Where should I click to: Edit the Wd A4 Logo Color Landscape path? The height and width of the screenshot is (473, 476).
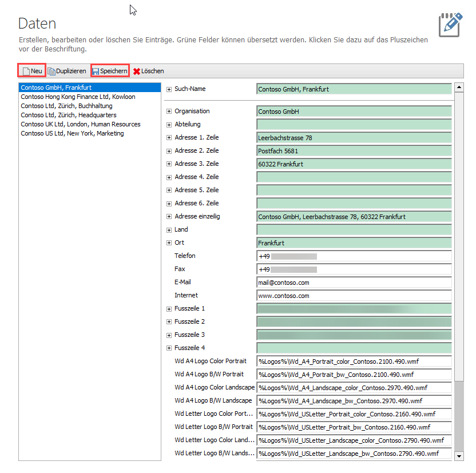click(x=354, y=388)
